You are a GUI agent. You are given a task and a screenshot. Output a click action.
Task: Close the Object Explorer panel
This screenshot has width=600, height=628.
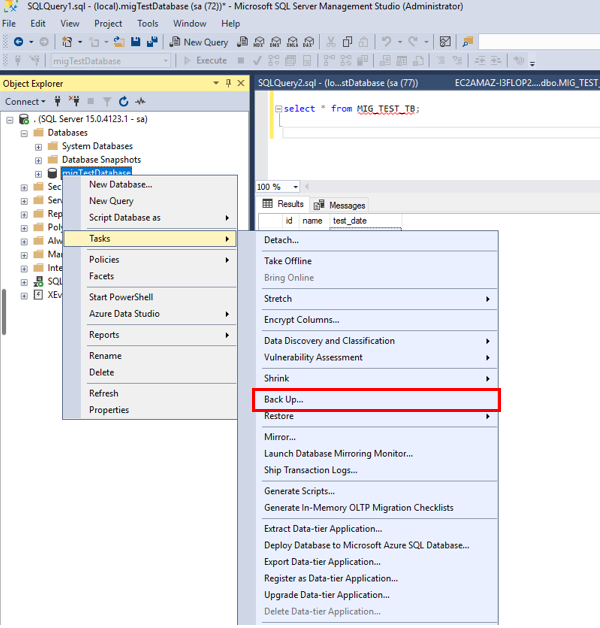click(241, 83)
